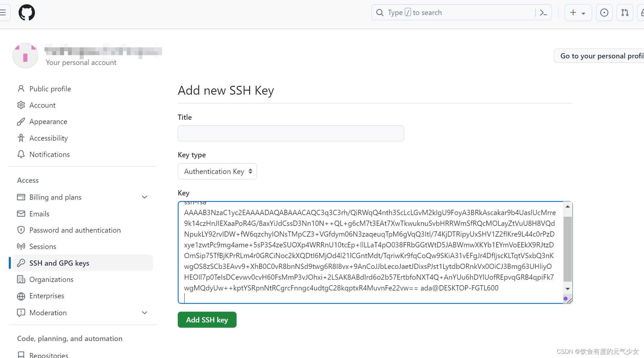Open the Pull requests icon in the header
This screenshot has width=644, height=358.
click(625, 13)
